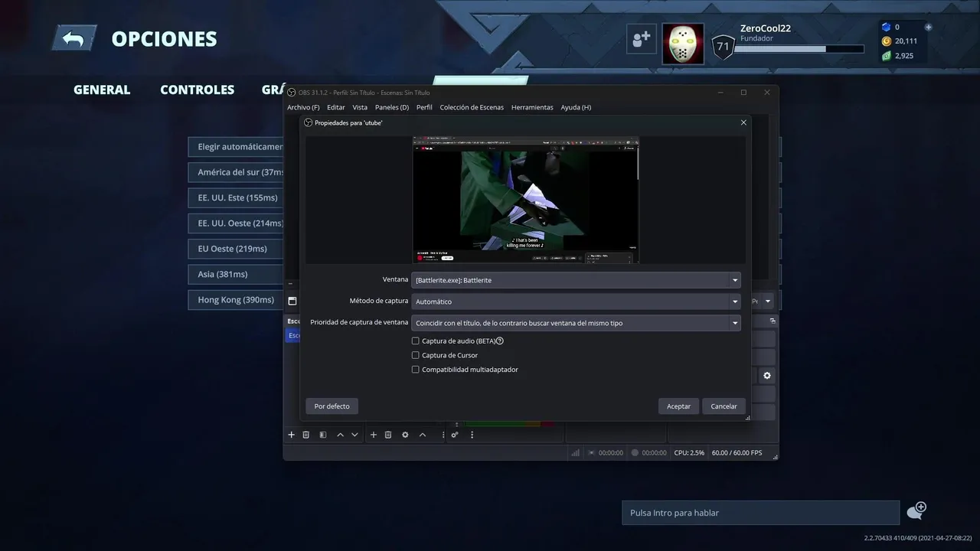980x551 pixels.
Task: Move source up with sources up arrow
Action: [423, 435]
